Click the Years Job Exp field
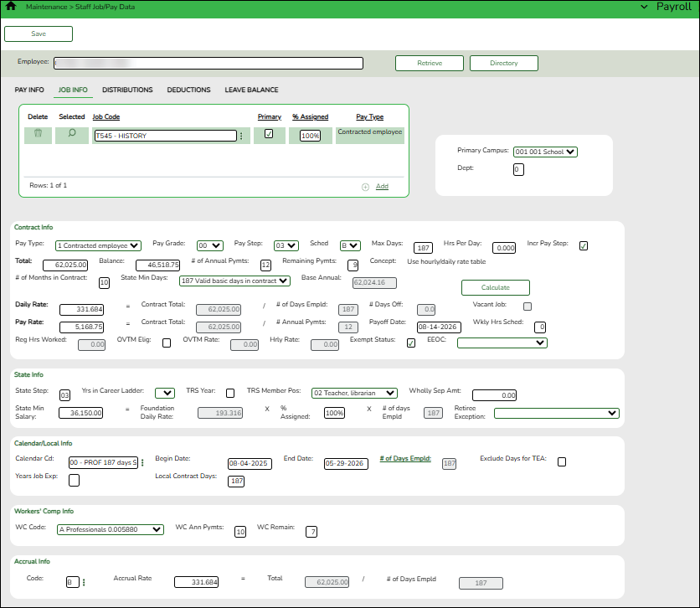700x608 pixels. click(x=75, y=481)
